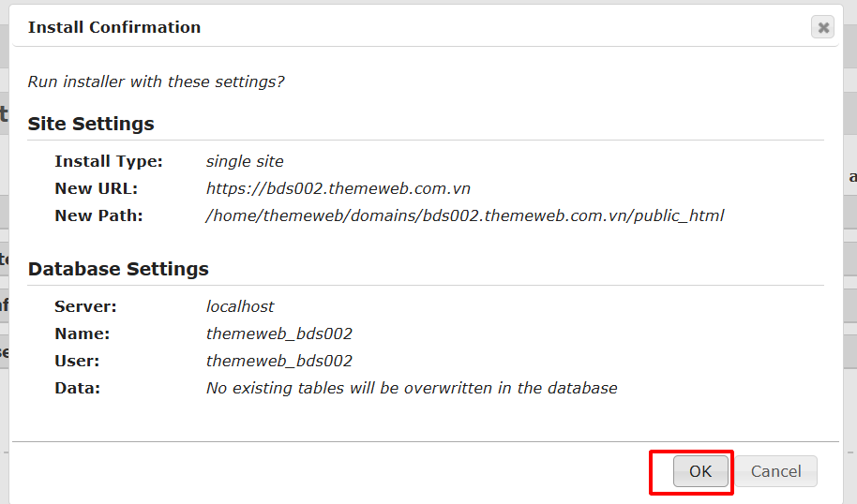This screenshot has width=857, height=504.
Task: Click the 'Run installer with these settings?' text
Action: point(156,82)
